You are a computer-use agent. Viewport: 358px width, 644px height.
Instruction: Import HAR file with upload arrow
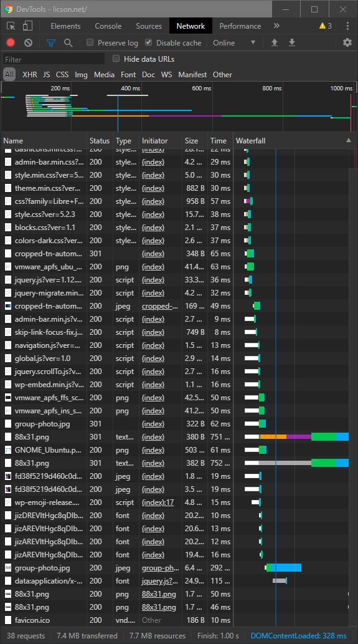(275, 43)
